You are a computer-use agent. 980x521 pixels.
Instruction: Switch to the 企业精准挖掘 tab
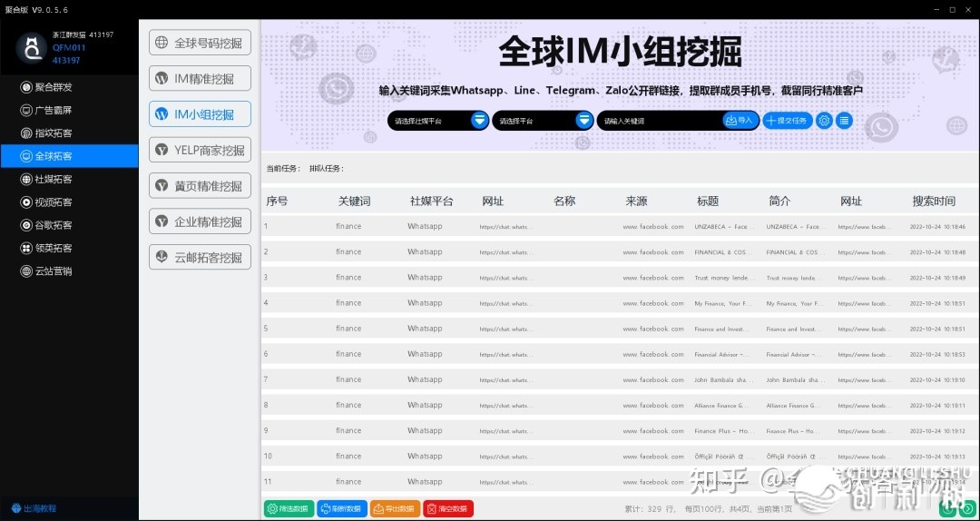coord(200,221)
